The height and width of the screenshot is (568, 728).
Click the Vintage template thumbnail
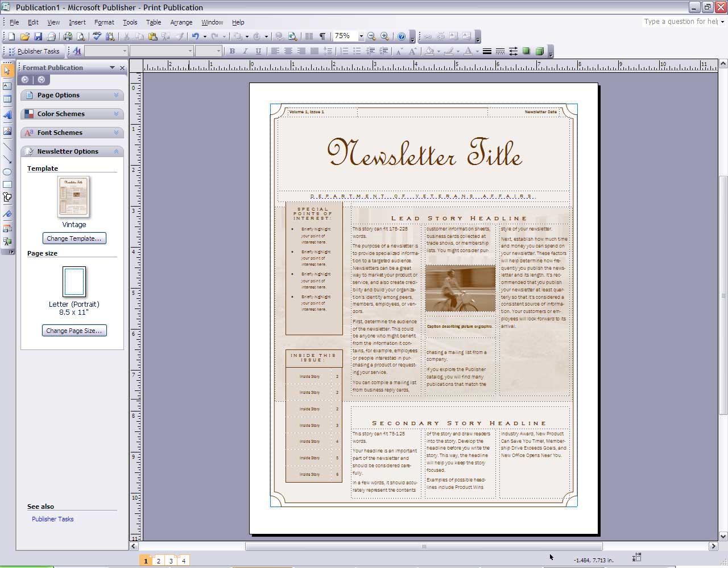74,197
